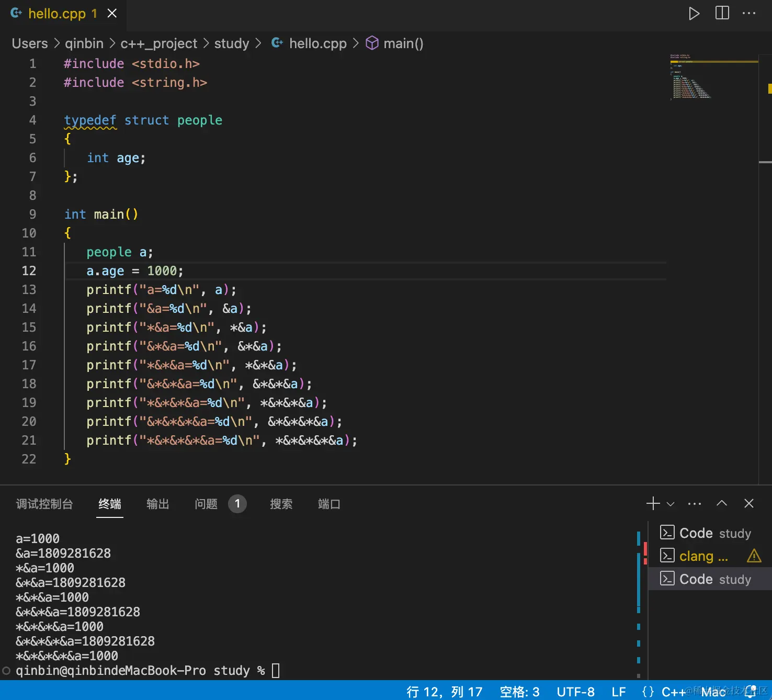The width and height of the screenshot is (772, 700).
Task: Click the braces '{}' language status icon
Action: click(x=648, y=692)
